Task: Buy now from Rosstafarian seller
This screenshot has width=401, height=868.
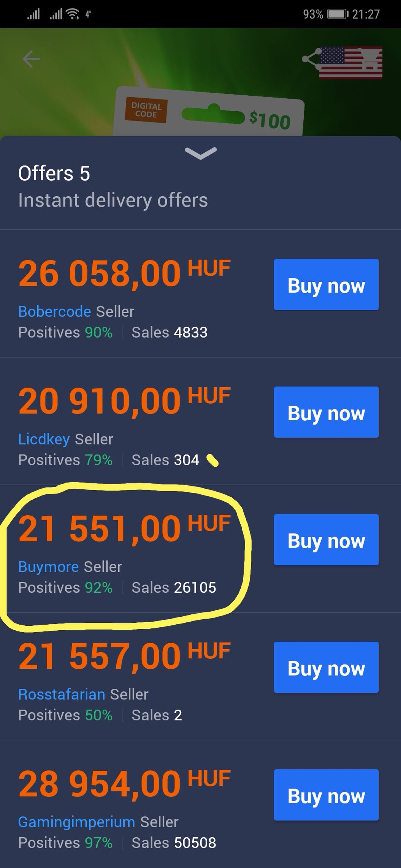Action: 326,668
